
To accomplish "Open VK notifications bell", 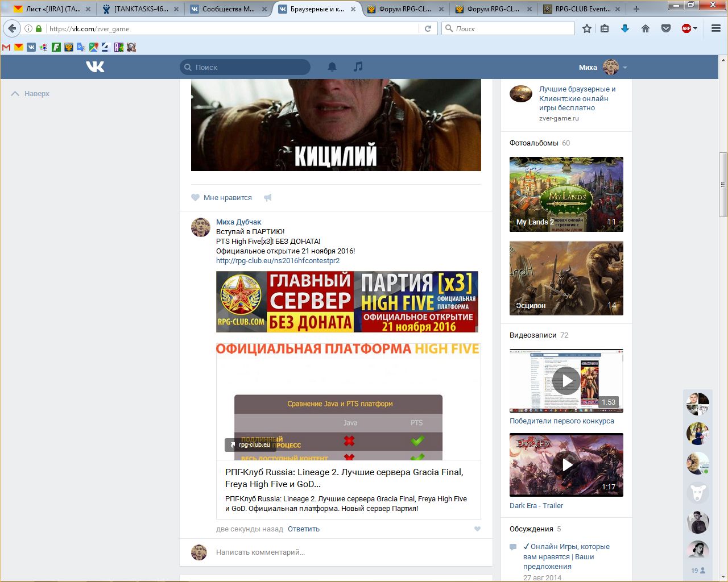I will click(x=332, y=67).
